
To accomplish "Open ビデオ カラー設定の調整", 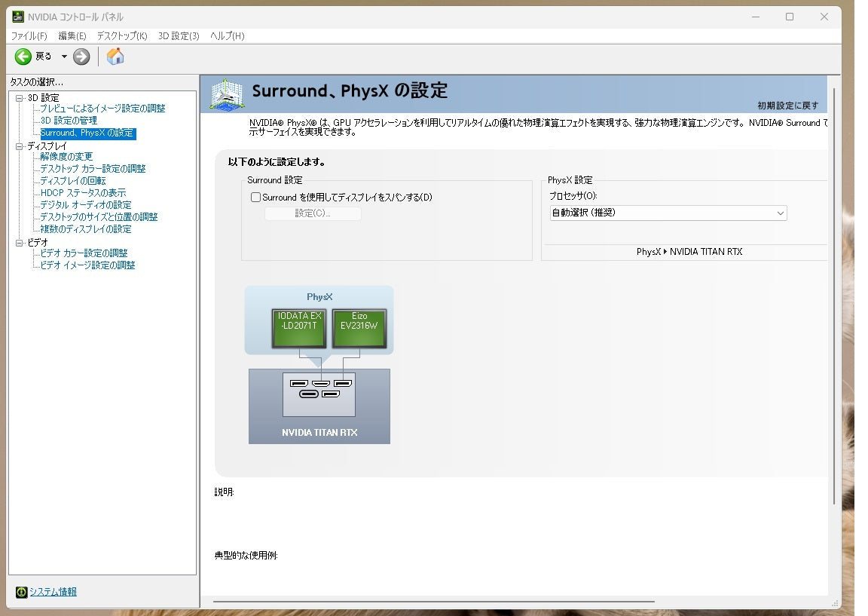I will point(84,253).
